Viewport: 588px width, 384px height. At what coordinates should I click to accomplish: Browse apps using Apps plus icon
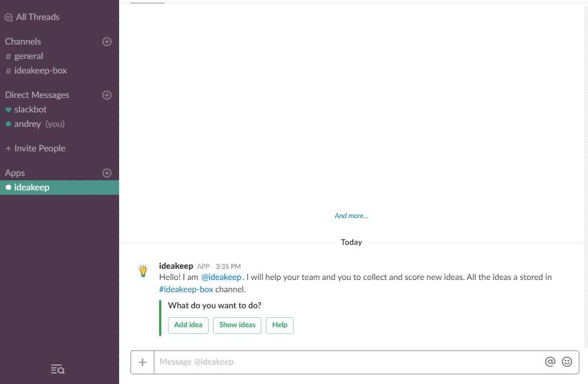pyautogui.click(x=107, y=173)
